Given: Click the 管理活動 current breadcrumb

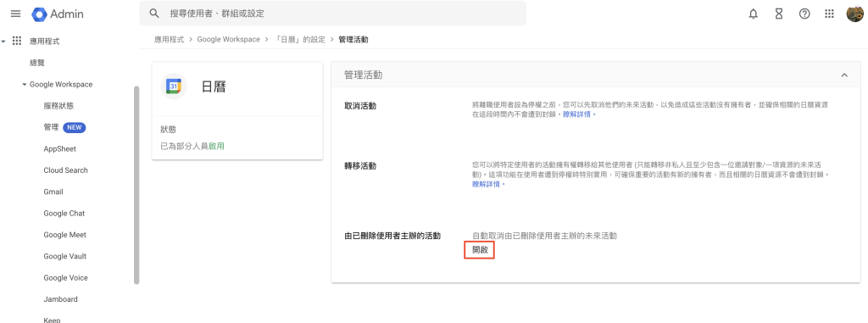Looking at the screenshot, I should tap(353, 39).
